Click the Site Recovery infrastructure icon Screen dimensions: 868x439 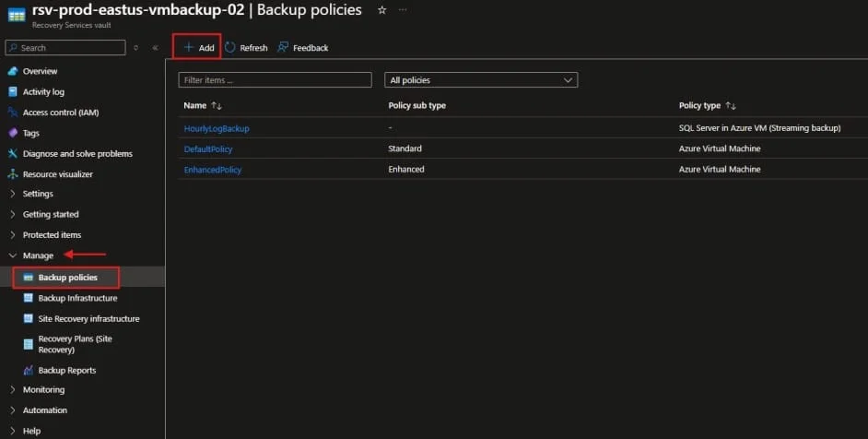(x=29, y=319)
